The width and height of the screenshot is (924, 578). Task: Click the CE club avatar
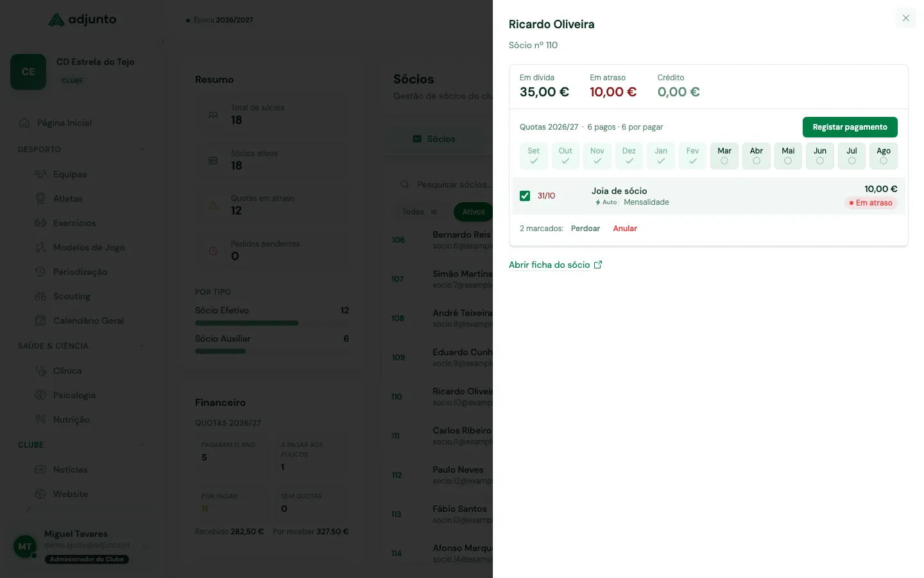(28, 72)
